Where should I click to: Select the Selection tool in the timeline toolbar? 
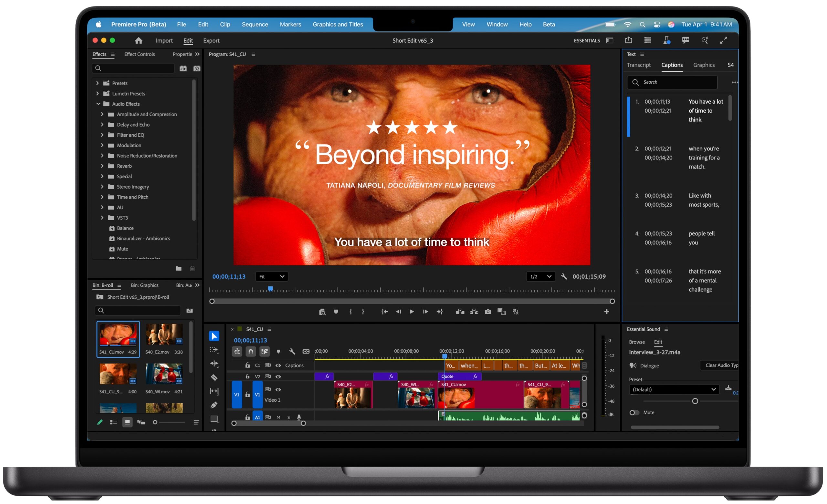(214, 336)
